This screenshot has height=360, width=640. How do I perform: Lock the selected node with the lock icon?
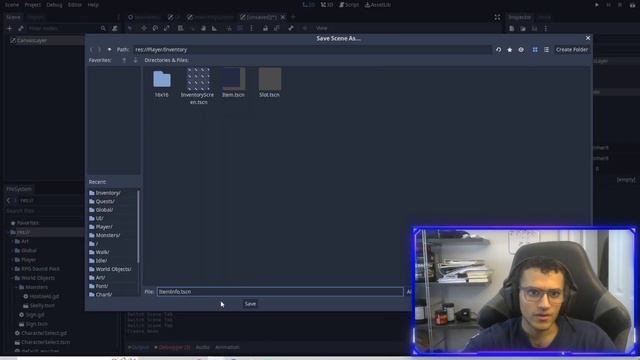(x=265, y=28)
